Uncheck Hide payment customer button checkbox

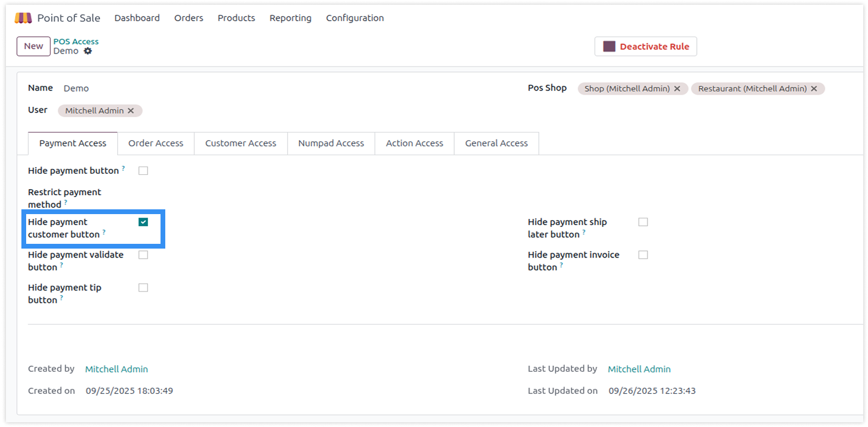point(143,222)
